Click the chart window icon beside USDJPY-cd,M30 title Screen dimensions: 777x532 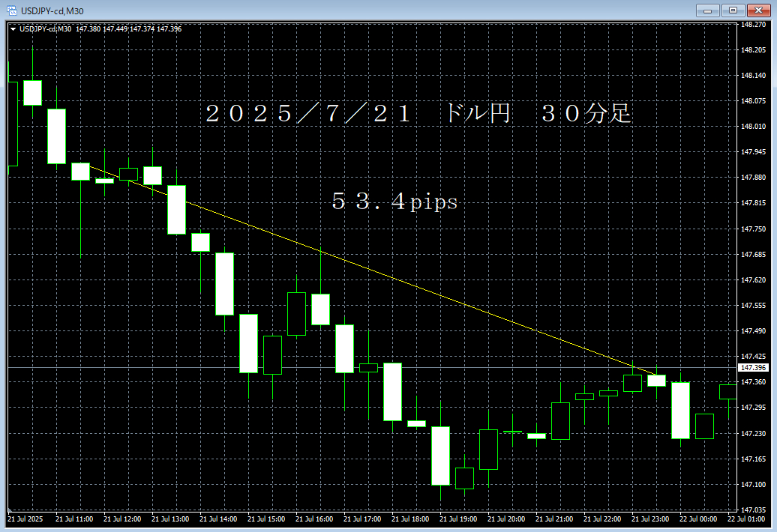(x=11, y=10)
